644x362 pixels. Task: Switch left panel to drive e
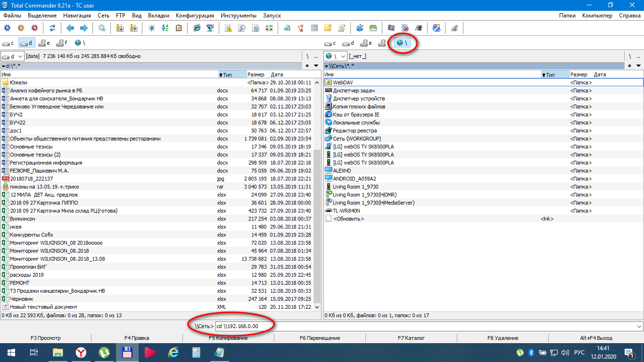[45, 43]
